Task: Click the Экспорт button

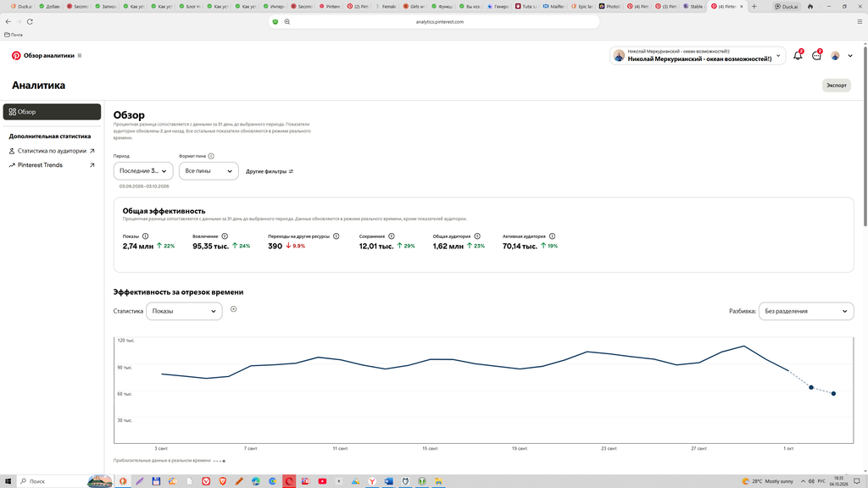Action: click(x=837, y=86)
